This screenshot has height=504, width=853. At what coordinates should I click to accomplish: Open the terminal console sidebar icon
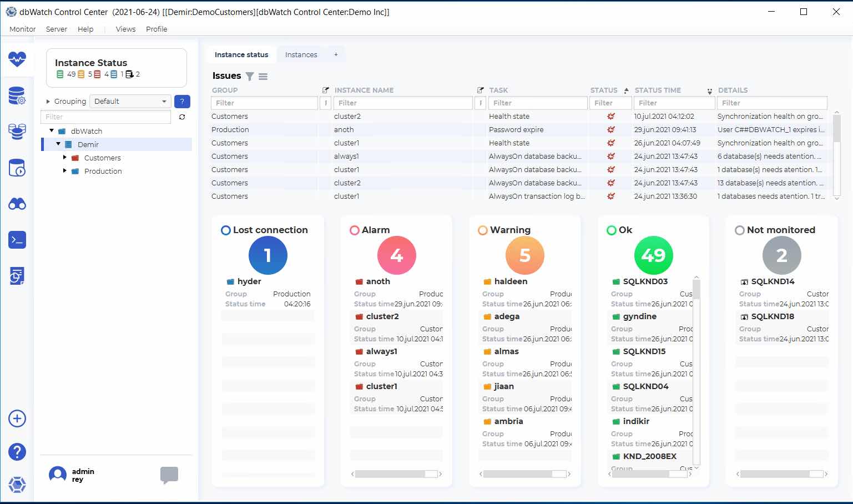(17, 240)
